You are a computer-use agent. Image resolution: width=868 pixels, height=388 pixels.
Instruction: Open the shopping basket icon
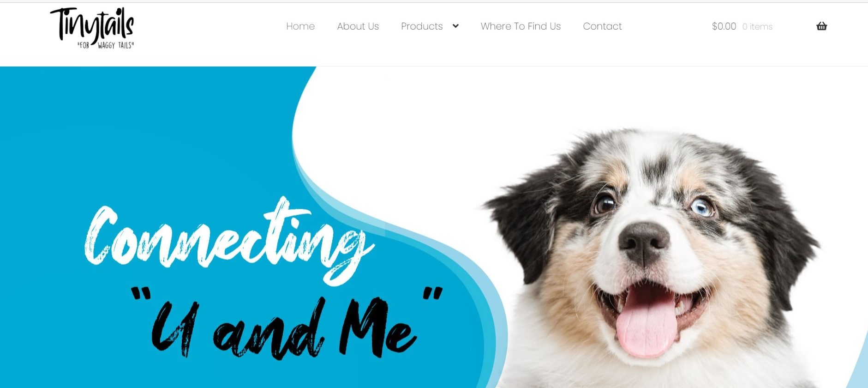(x=821, y=26)
